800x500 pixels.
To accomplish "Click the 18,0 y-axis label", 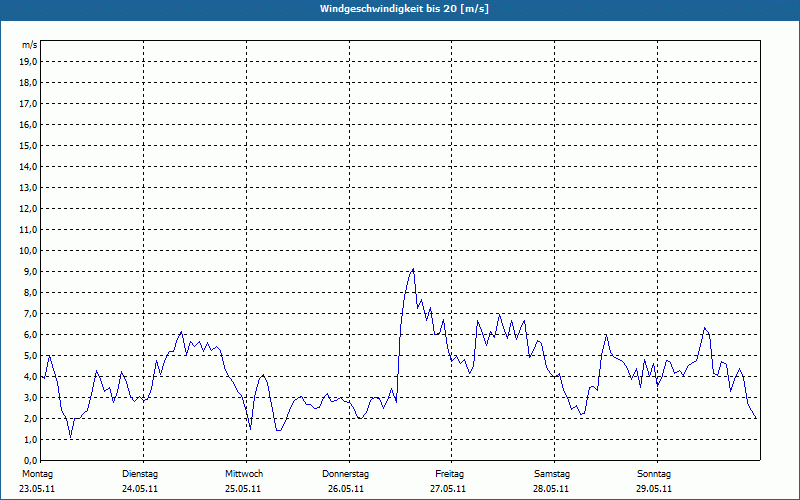I will point(28,83).
